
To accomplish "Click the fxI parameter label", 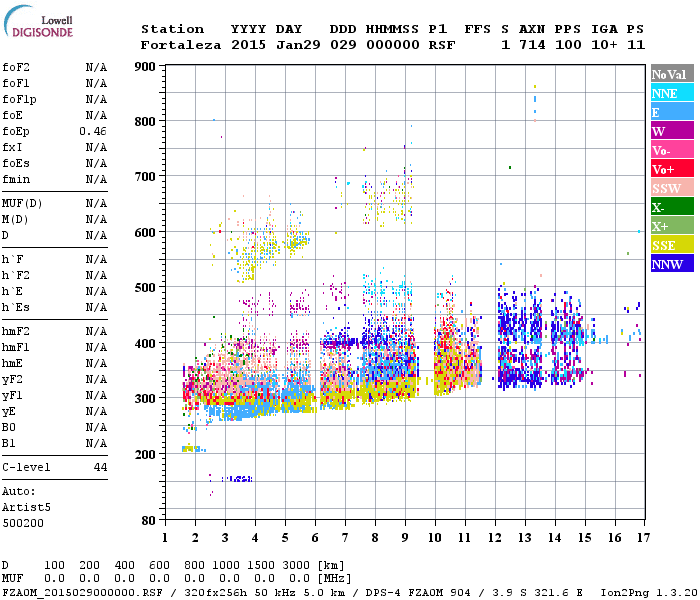I will click(x=12, y=147).
